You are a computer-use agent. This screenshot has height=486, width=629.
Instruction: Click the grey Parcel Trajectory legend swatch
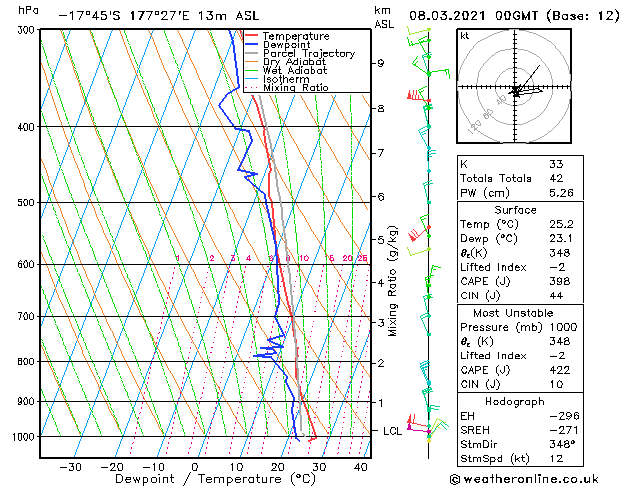pos(251,53)
